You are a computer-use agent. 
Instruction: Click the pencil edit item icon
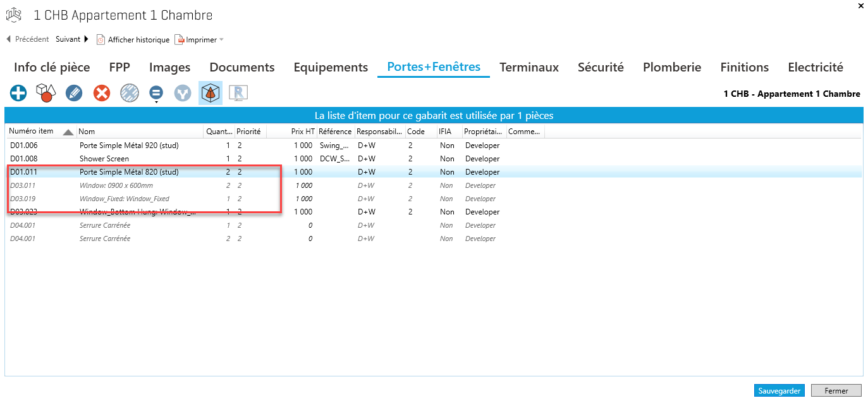click(x=74, y=94)
